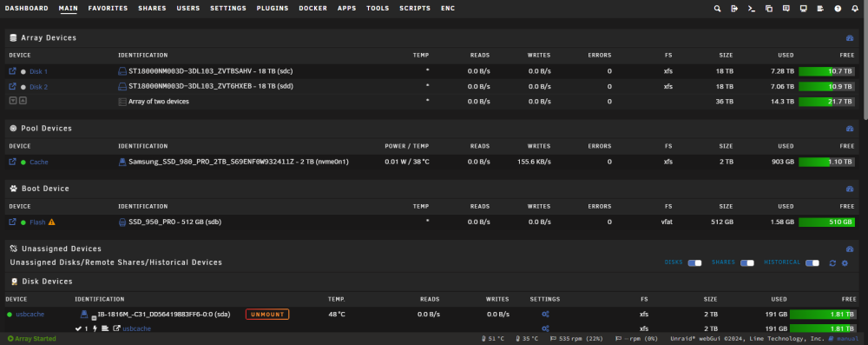Open Disk 2 external browse icon

13,87
